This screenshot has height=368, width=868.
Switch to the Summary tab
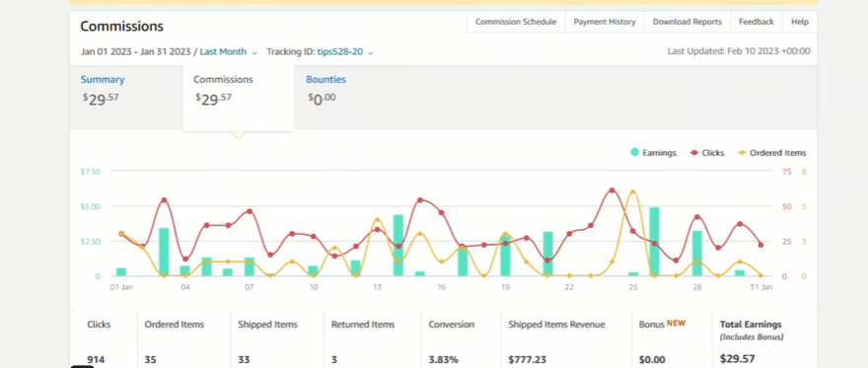[x=103, y=79]
